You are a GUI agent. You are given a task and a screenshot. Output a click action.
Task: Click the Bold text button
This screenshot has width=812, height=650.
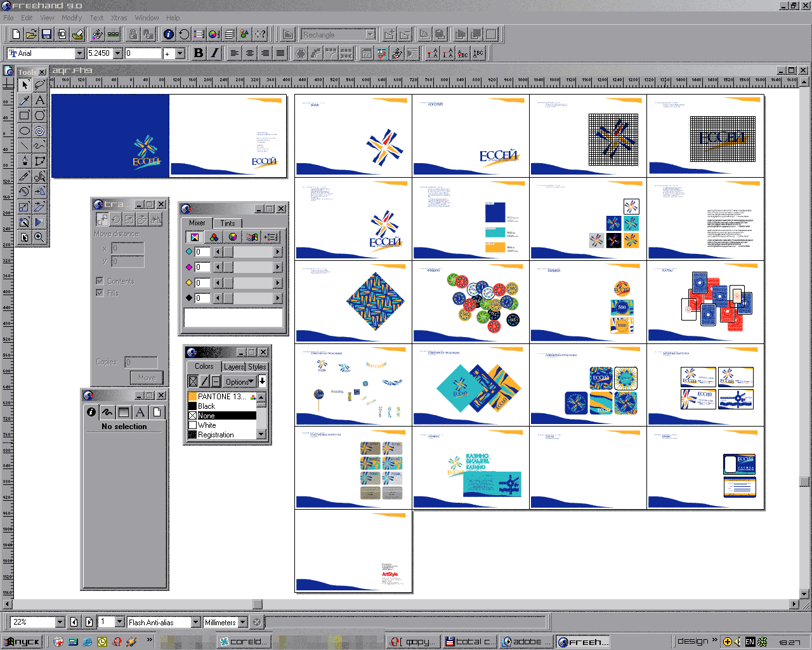pos(199,53)
